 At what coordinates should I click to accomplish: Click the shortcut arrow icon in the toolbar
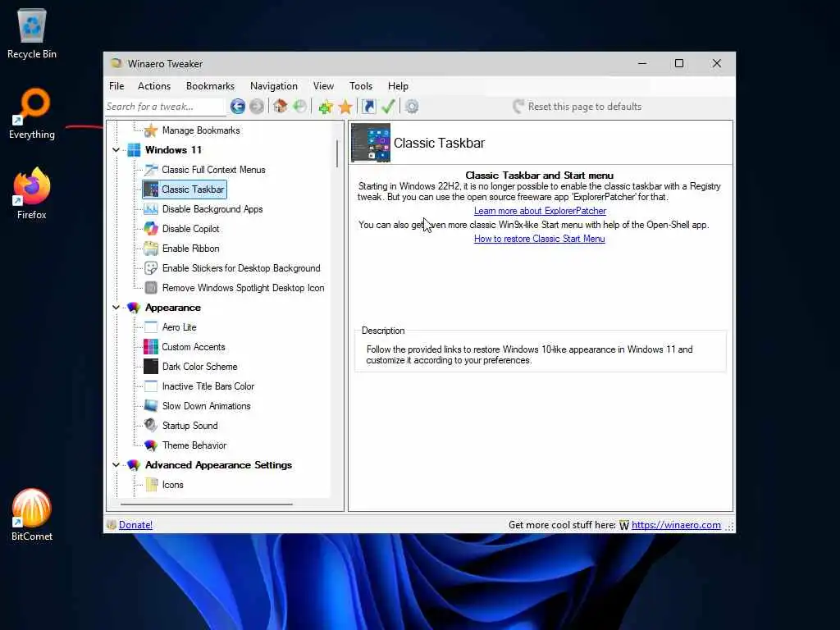pyautogui.click(x=368, y=107)
